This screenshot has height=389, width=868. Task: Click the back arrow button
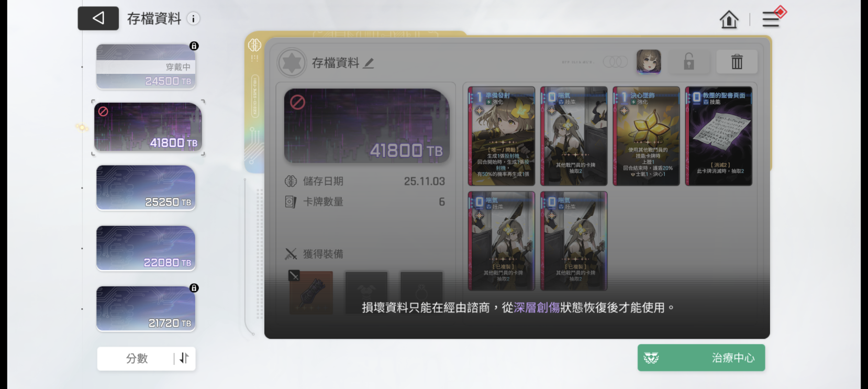98,18
